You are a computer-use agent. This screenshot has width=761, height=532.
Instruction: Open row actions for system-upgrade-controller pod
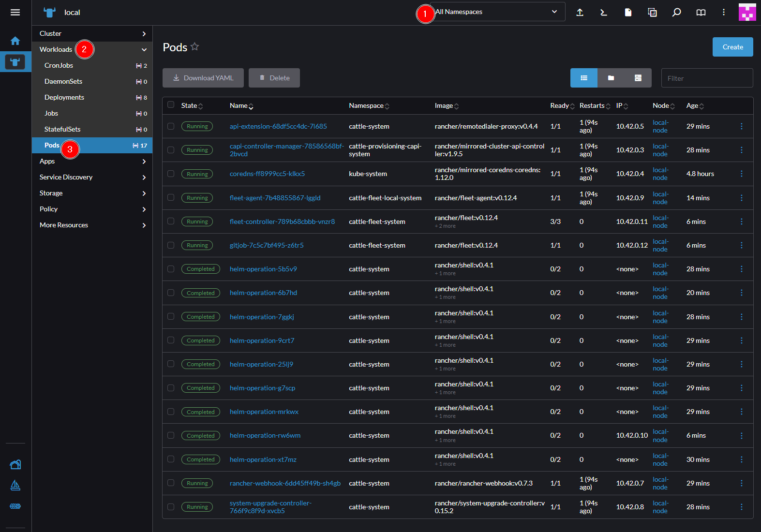click(741, 507)
